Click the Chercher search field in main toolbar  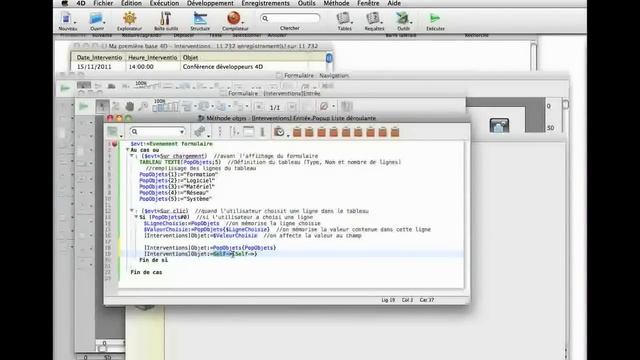pyautogui.click(x=290, y=18)
